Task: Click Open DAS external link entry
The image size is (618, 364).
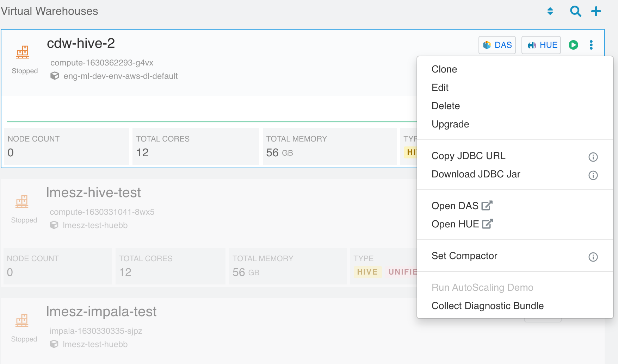Action: pyautogui.click(x=462, y=206)
